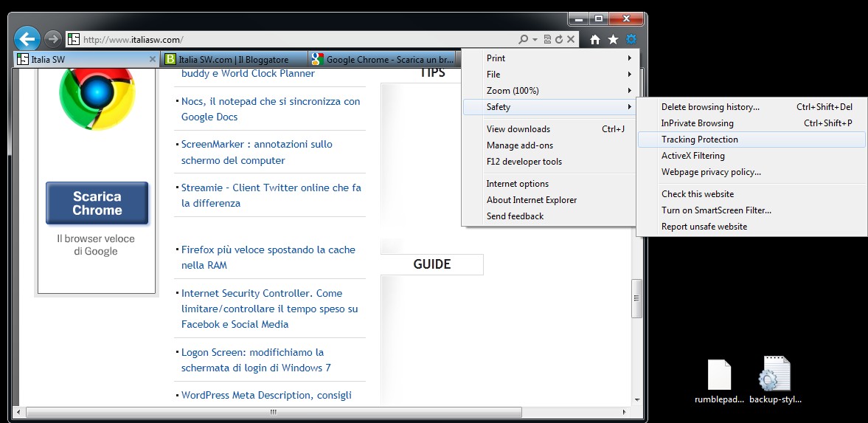
Task: Open the Logon Screen Windows 7 link
Action: (x=256, y=360)
